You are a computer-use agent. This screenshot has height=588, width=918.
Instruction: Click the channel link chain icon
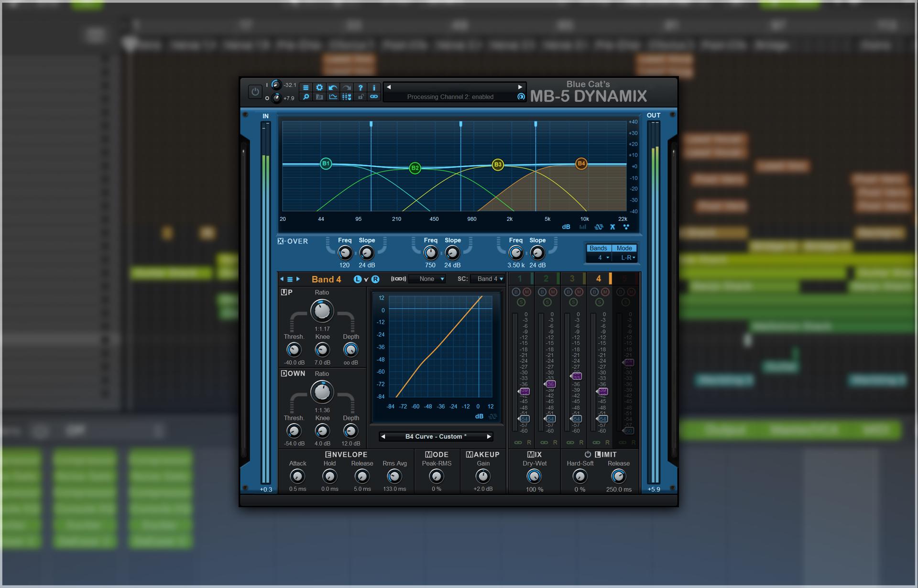pos(398,279)
